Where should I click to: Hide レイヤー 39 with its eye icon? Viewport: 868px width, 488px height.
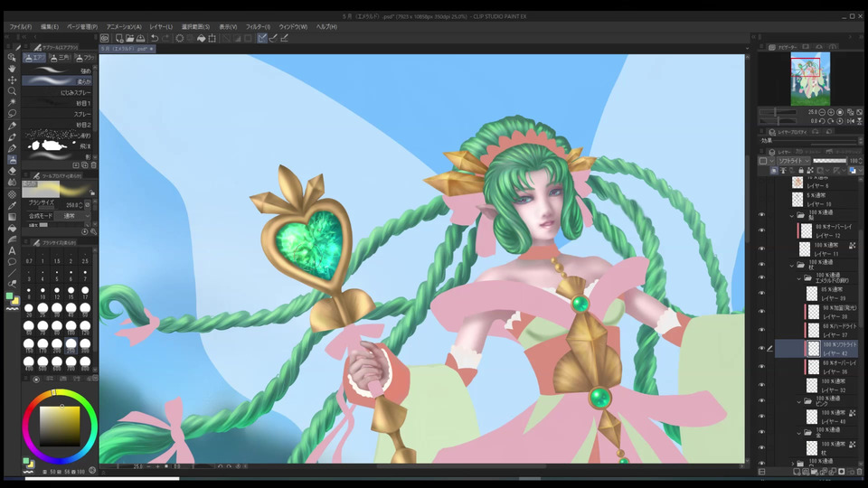click(x=761, y=293)
